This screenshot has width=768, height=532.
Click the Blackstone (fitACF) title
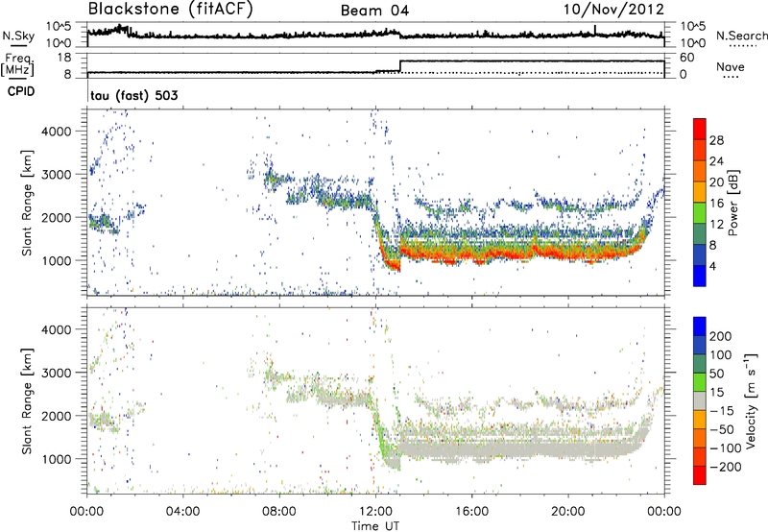tap(170, 10)
